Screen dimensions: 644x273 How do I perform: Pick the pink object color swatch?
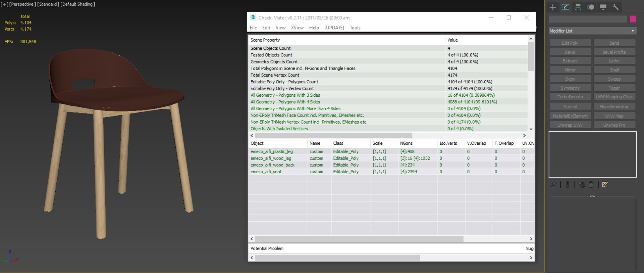tap(633, 19)
